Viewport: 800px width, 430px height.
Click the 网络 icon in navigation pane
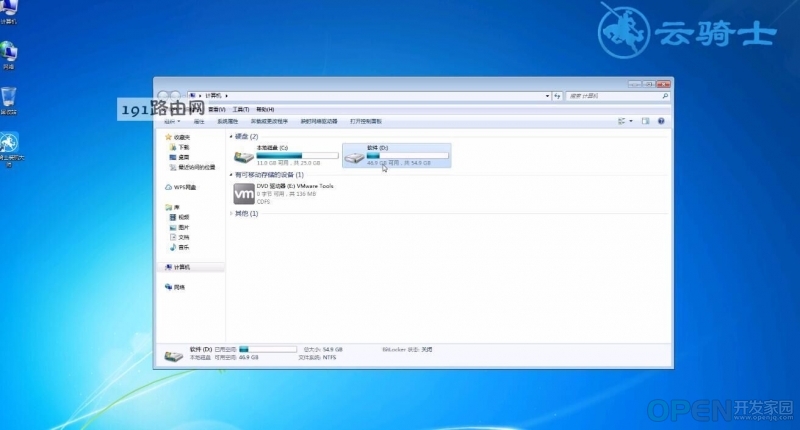pos(168,287)
